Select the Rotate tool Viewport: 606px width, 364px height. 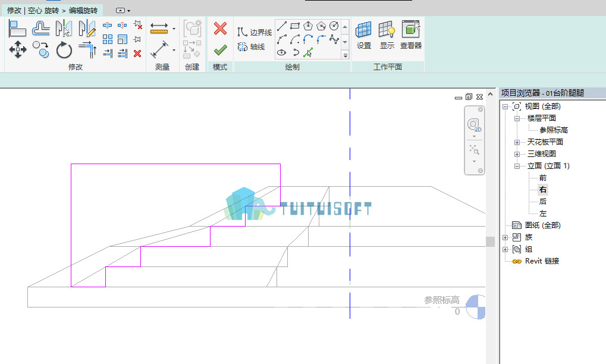pyautogui.click(x=64, y=50)
